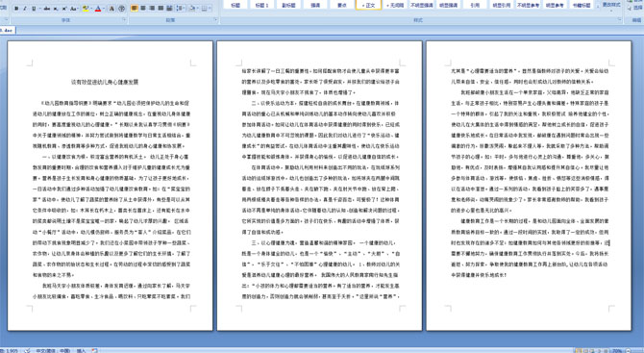Center align the paragraph text

click(x=143, y=8)
